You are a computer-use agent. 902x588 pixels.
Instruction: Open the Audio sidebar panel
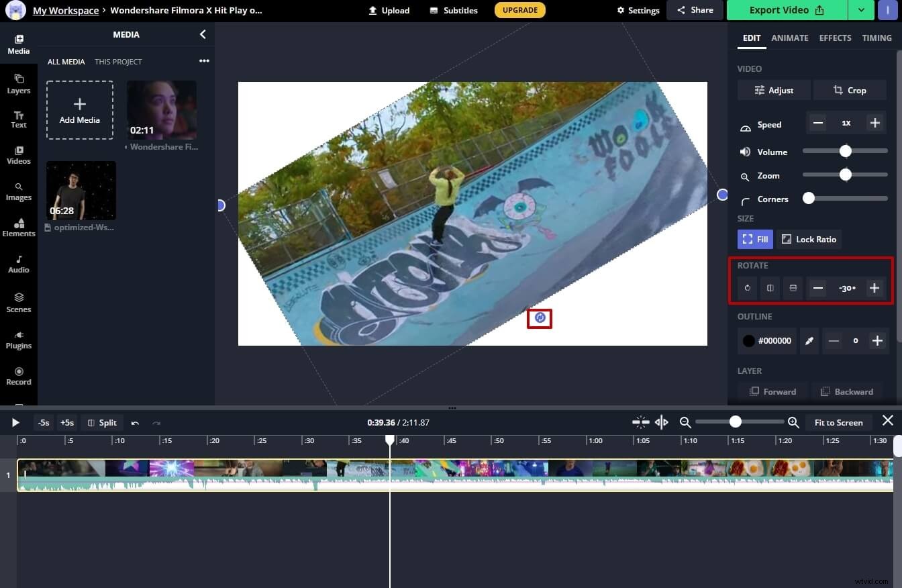coord(19,264)
